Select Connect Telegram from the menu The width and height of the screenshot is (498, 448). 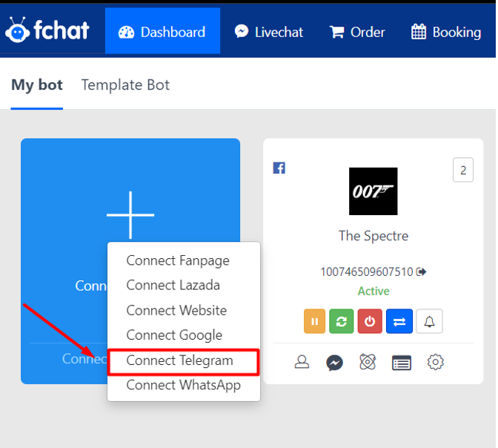[184, 361]
